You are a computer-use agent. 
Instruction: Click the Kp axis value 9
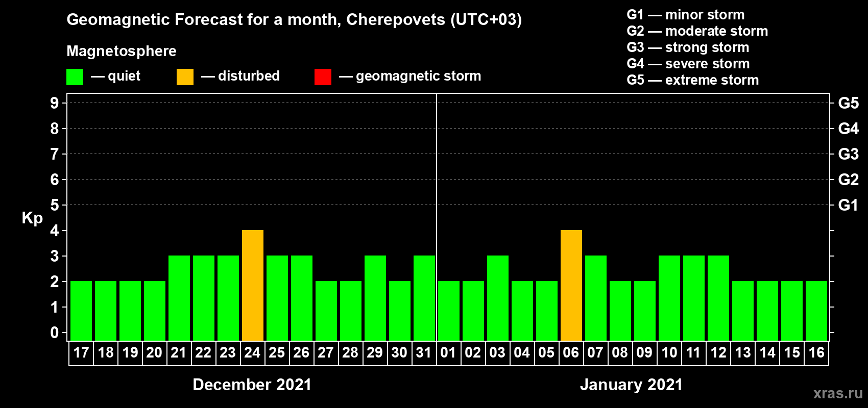[55, 103]
